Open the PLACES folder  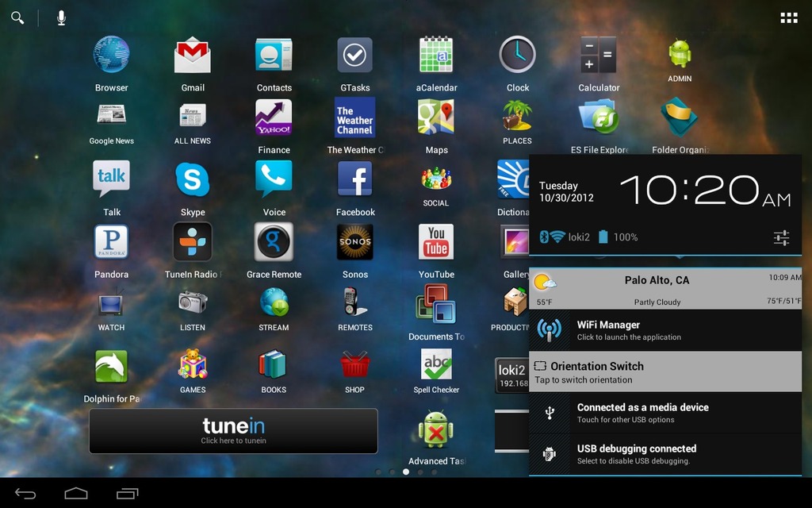[517, 115]
